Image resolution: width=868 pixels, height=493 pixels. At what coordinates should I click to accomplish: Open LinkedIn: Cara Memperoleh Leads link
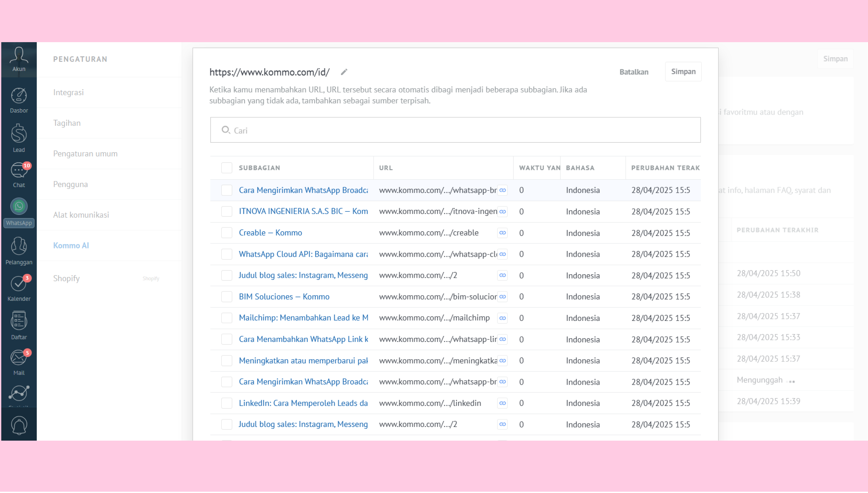tap(303, 403)
